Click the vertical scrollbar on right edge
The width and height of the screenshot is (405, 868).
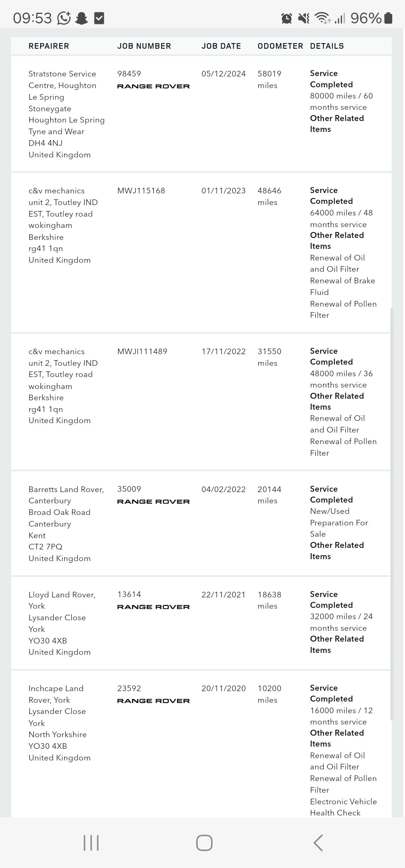tap(391, 513)
